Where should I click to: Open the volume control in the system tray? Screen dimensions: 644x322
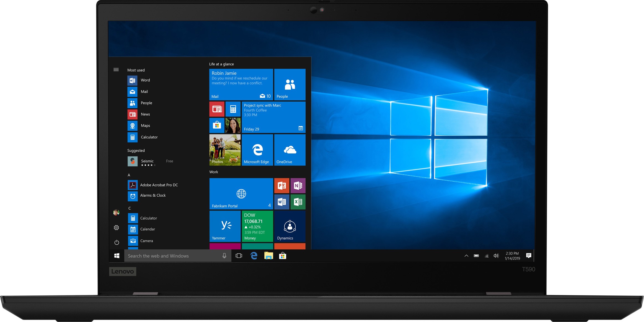click(x=496, y=256)
